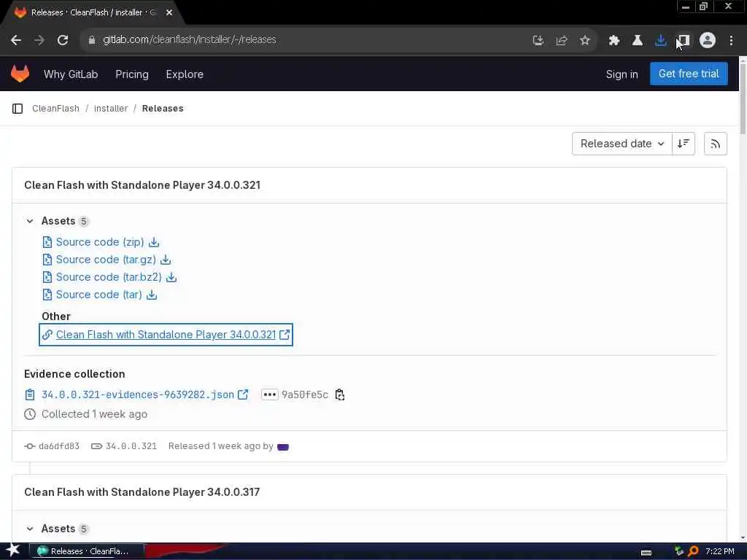Copy the evidence SHA to clipboard

point(340,394)
